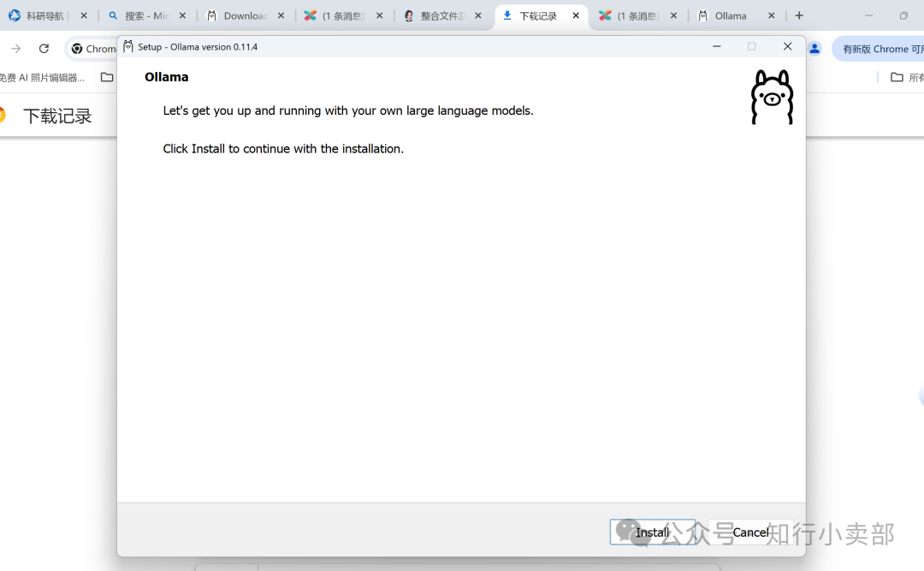Close the 搜索 - Mic tab
The width and height of the screenshot is (924, 571).
pos(183,16)
